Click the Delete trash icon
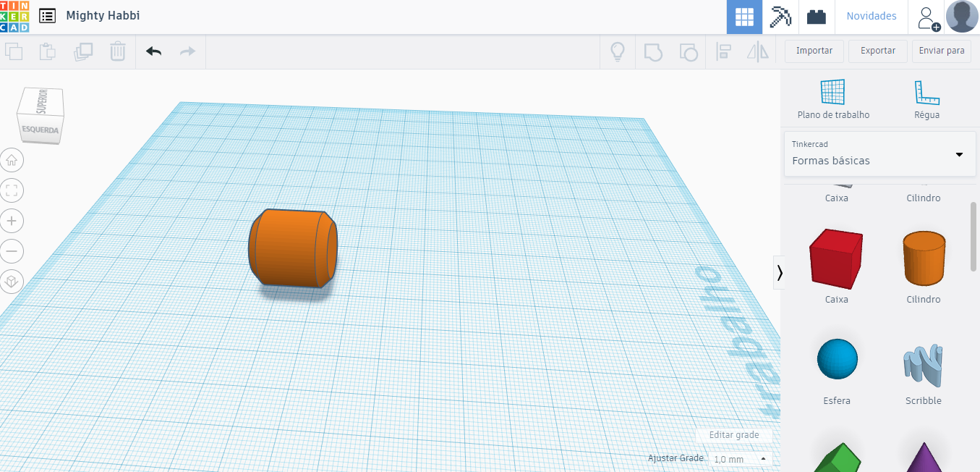The image size is (980, 472). coord(118,51)
